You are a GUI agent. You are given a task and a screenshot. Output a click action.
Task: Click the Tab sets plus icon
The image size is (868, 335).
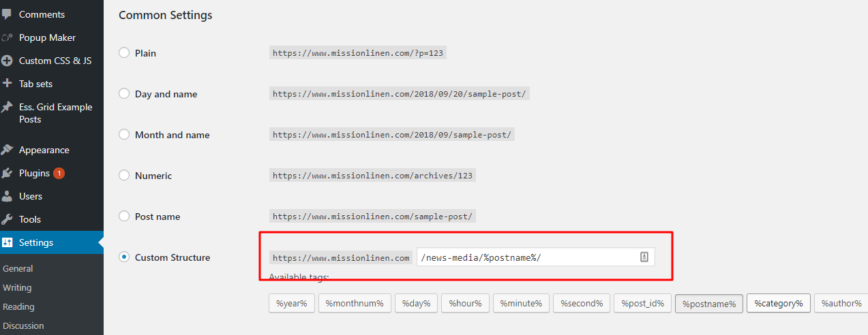7,84
